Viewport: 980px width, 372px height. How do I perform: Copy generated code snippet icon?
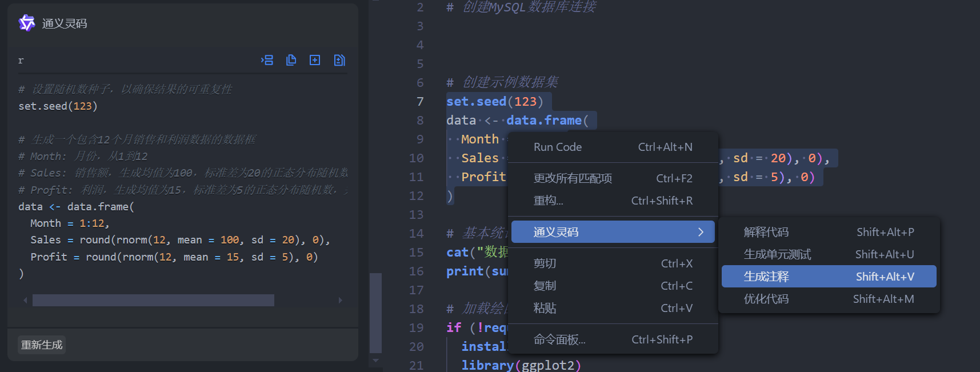[x=291, y=60]
